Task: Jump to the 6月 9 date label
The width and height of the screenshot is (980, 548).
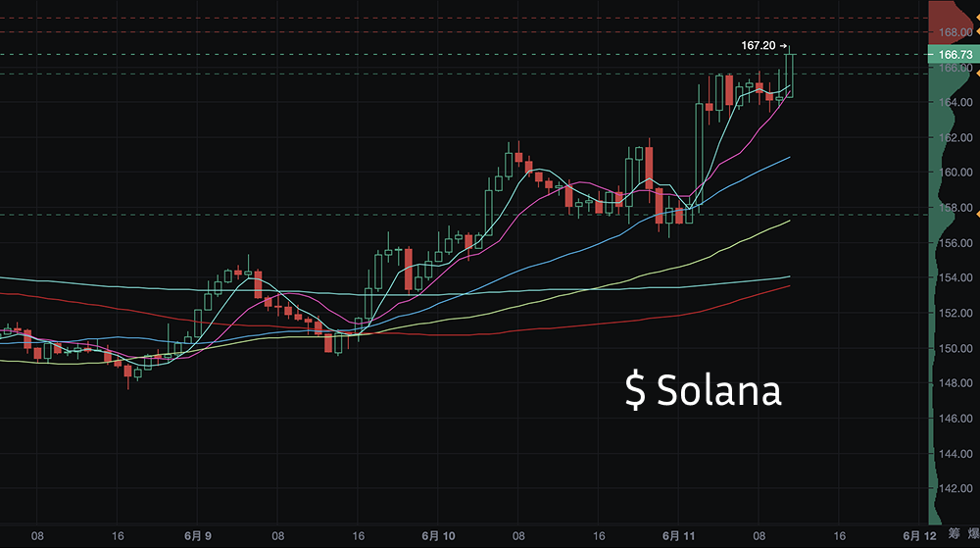Action: tap(198, 536)
